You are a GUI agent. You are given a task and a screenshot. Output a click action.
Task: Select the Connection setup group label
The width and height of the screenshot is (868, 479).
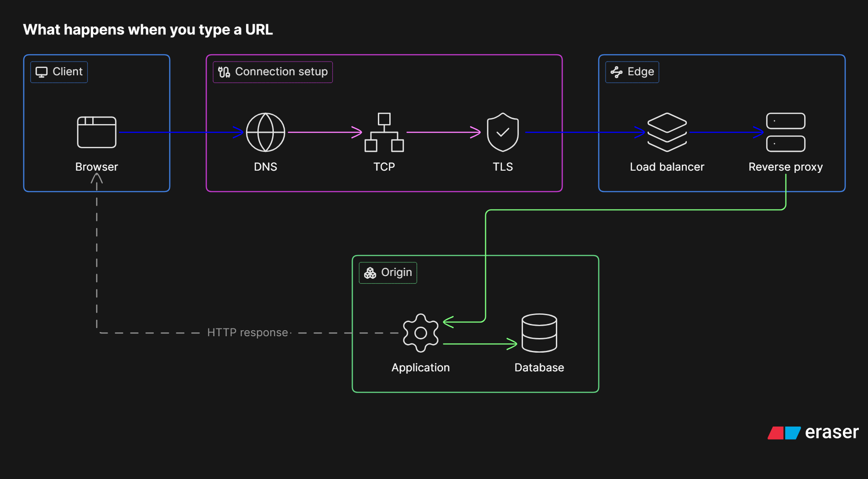coord(273,72)
